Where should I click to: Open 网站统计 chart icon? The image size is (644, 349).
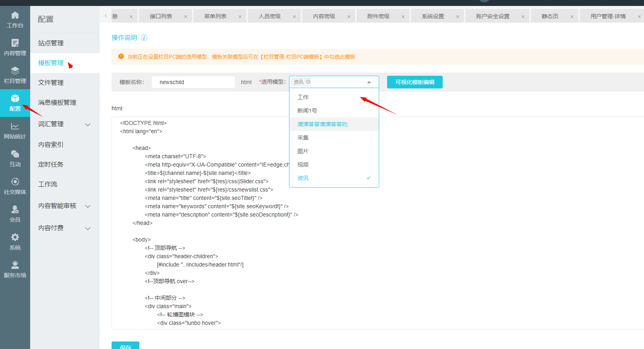click(x=15, y=127)
